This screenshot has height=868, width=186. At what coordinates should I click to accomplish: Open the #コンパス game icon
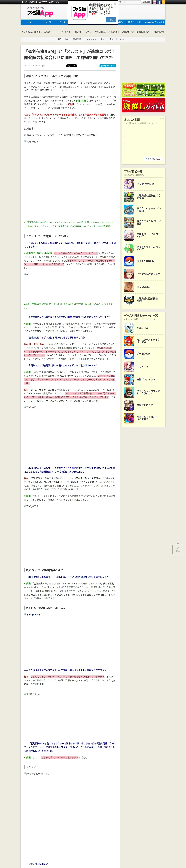coord(129,328)
